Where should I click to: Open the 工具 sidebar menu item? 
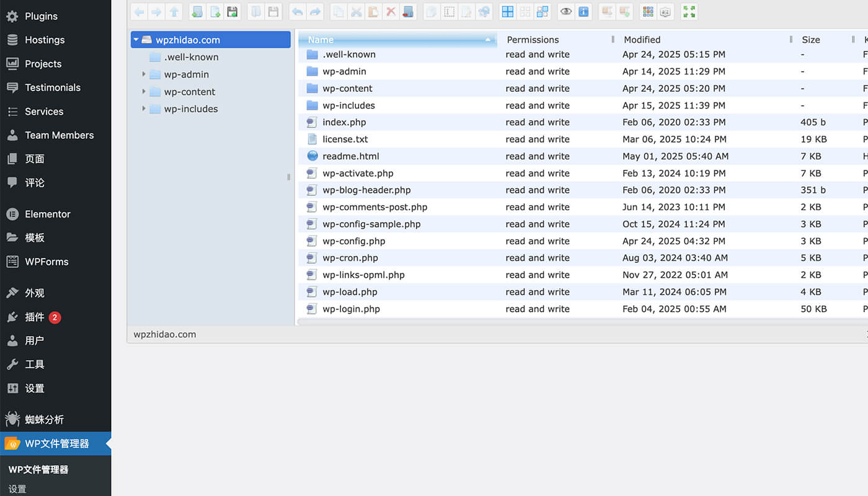pos(56,365)
